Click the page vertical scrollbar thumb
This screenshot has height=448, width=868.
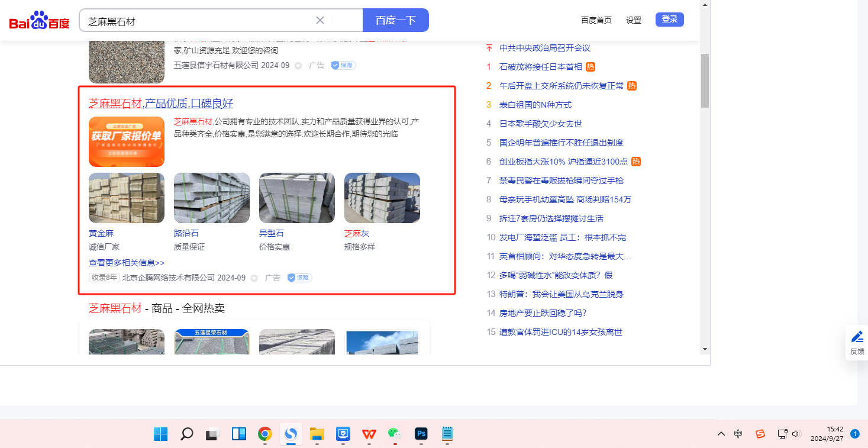coord(705,80)
